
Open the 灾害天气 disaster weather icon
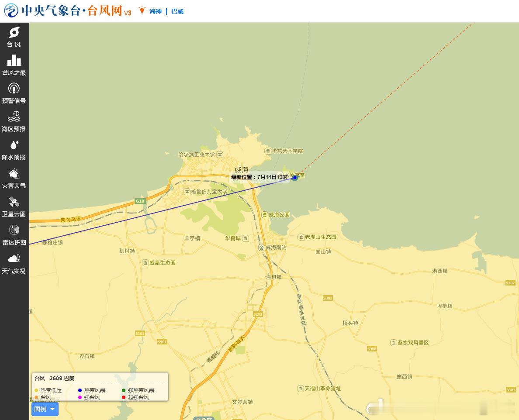[14, 173]
